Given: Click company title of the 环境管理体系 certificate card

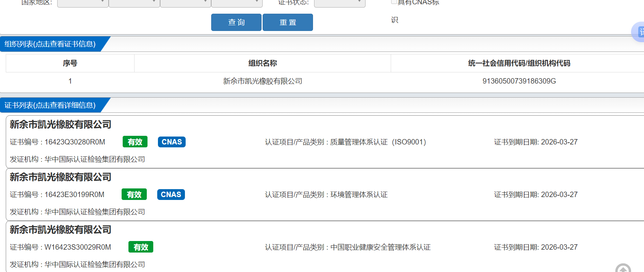Looking at the screenshot, I should tap(60, 177).
